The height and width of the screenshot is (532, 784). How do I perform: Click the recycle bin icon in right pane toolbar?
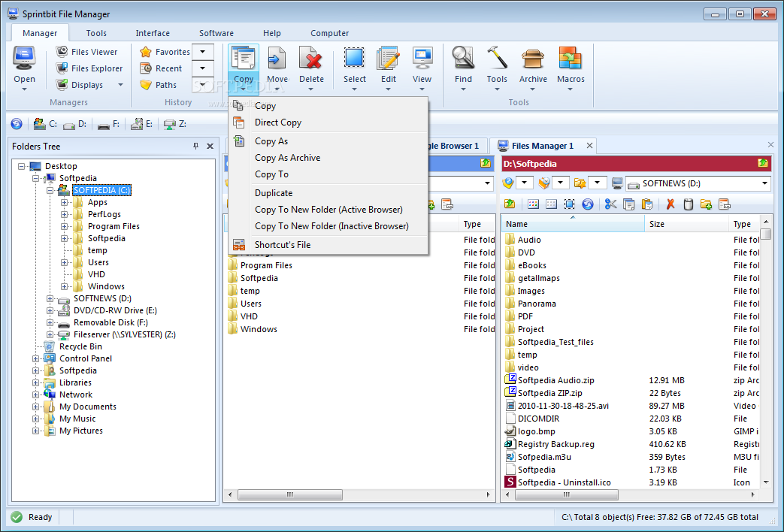pyautogui.click(x=688, y=204)
